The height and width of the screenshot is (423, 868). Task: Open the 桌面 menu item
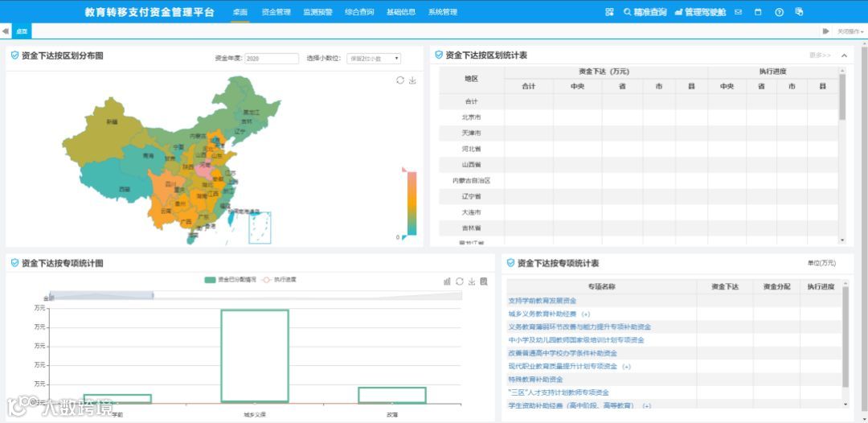240,11
